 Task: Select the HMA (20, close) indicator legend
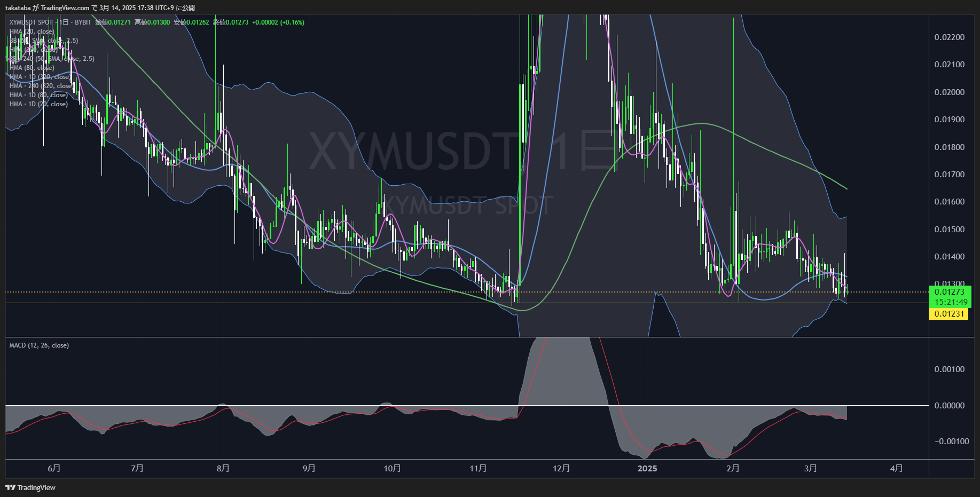pyautogui.click(x=32, y=31)
